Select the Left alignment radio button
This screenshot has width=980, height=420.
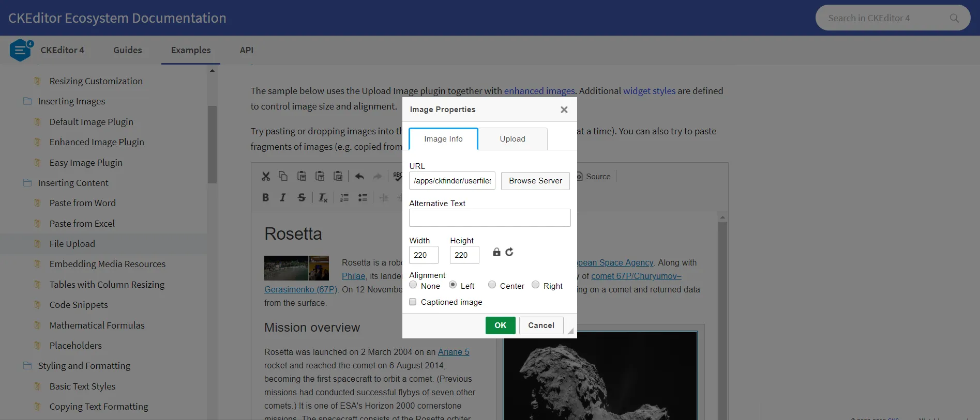coord(453,285)
